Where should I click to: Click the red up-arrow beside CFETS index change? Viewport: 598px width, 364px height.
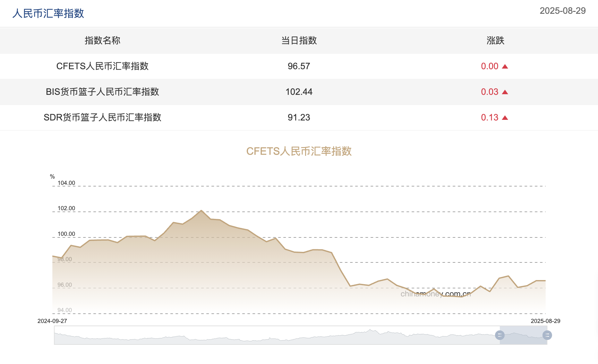click(x=505, y=66)
